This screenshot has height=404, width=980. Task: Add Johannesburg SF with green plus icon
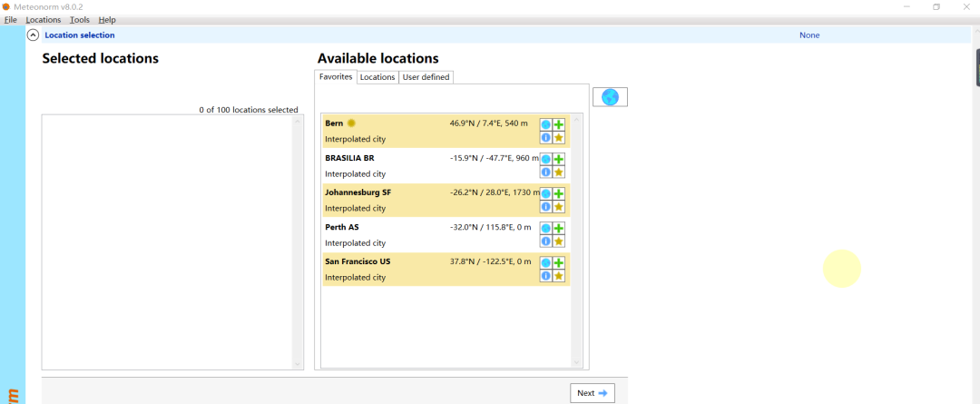click(x=559, y=193)
